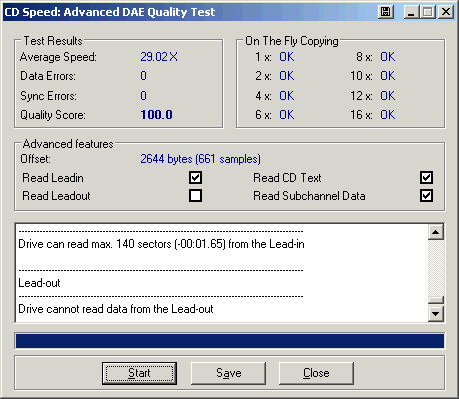Click the 'Average Speed:' label
459x399 pixels.
(x=58, y=57)
